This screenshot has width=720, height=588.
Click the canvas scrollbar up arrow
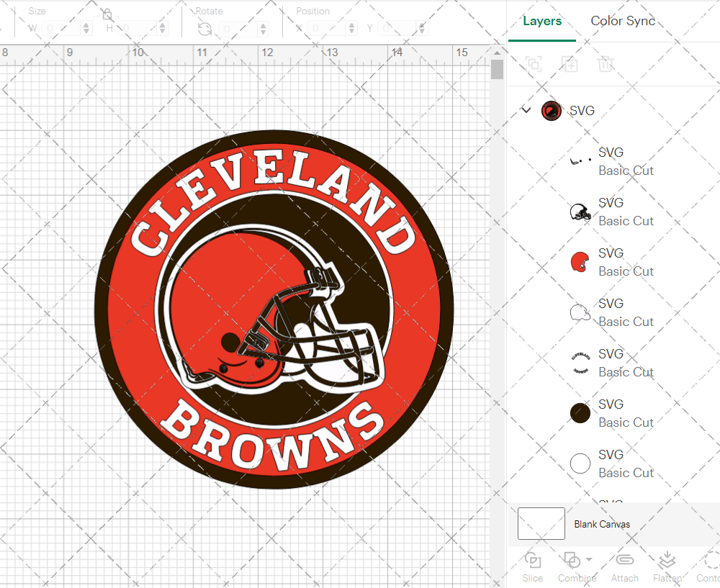pyautogui.click(x=497, y=53)
